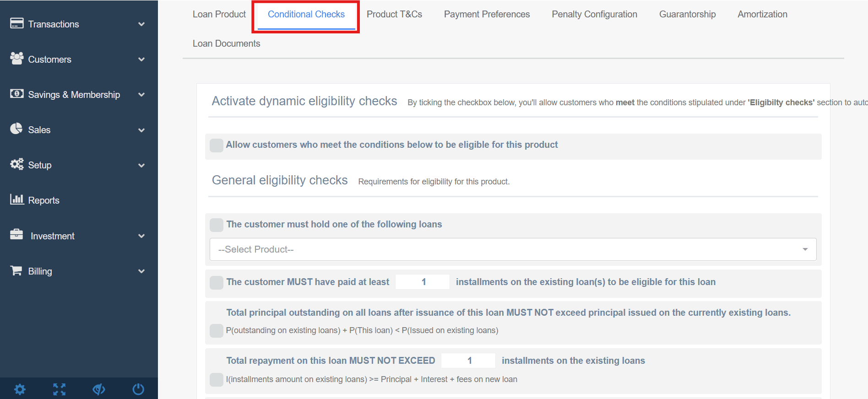The height and width of the screenshot is (399, 868).
Task: Open the Loan Documents tab
Action: 226,43
